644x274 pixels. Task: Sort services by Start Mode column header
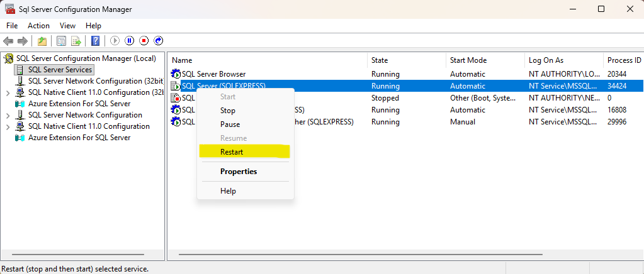(468, 60)
